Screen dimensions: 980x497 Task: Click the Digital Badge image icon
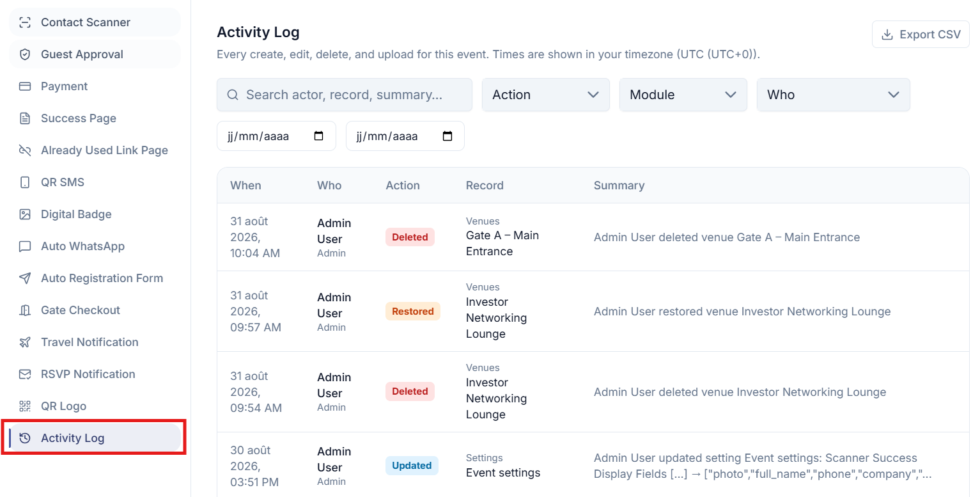click(x=25, y=214)
